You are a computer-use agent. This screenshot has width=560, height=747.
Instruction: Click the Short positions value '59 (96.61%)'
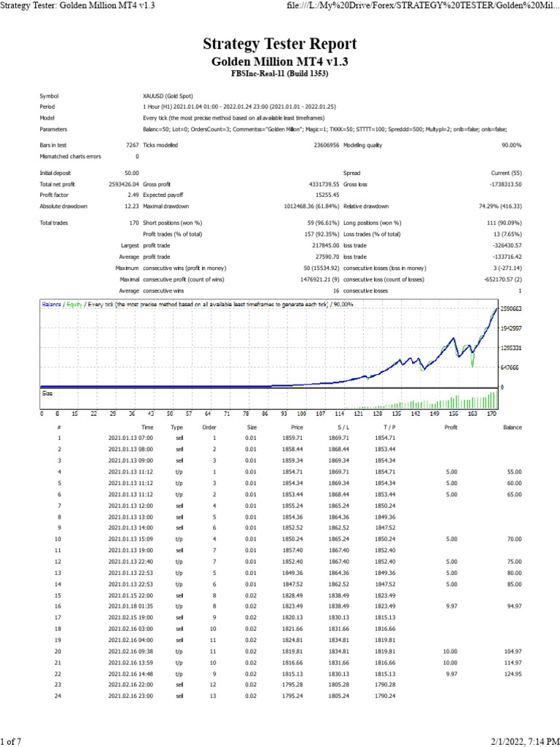click(x=323, y=223)
